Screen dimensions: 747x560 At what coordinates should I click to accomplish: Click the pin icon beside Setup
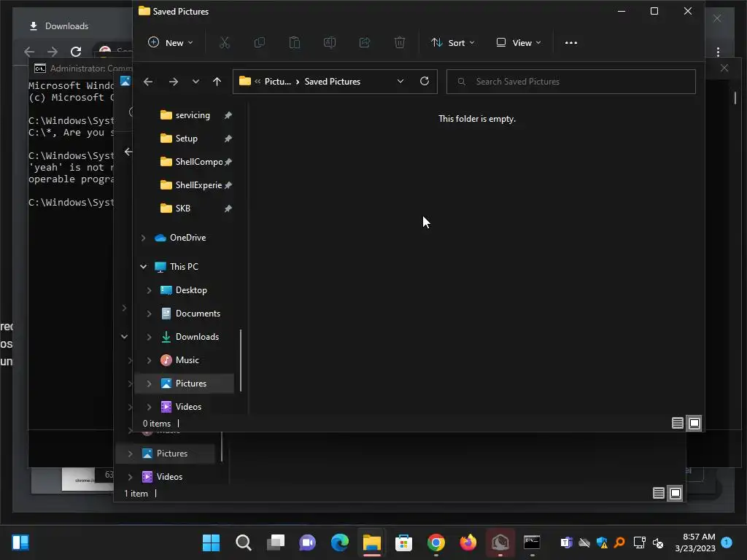click(x=228, y=139)
